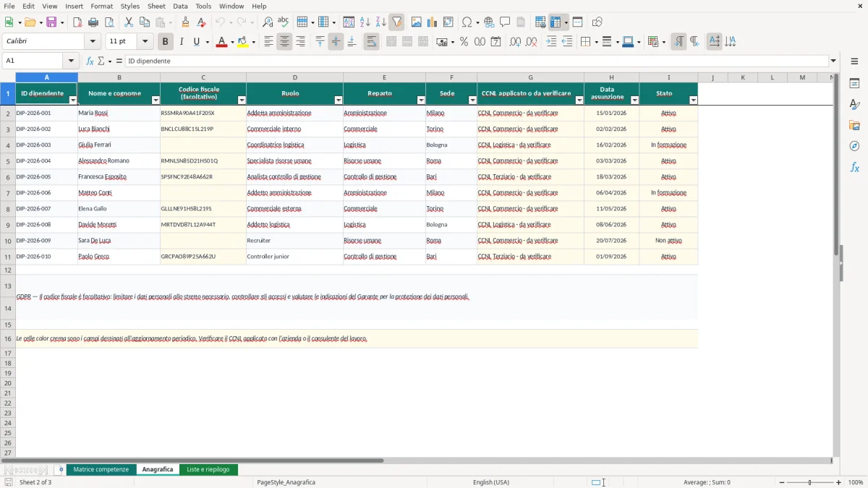This screenshot has height=488, width=868.
Task: Open the Data menu
Action: [180, 6]
